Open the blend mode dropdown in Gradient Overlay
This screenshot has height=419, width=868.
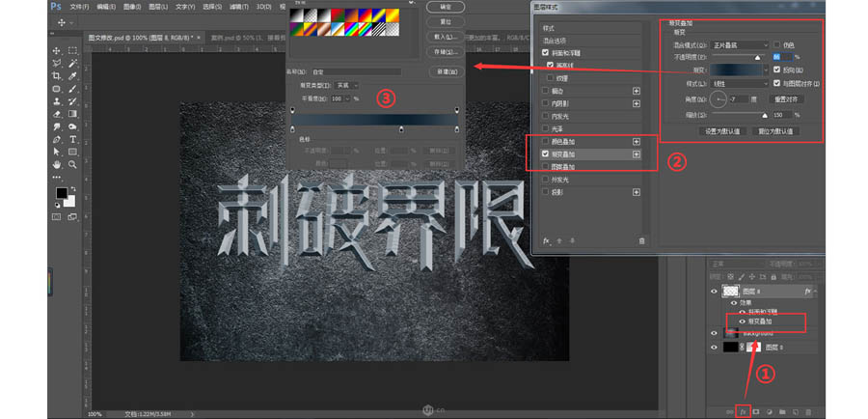(741, 44)
